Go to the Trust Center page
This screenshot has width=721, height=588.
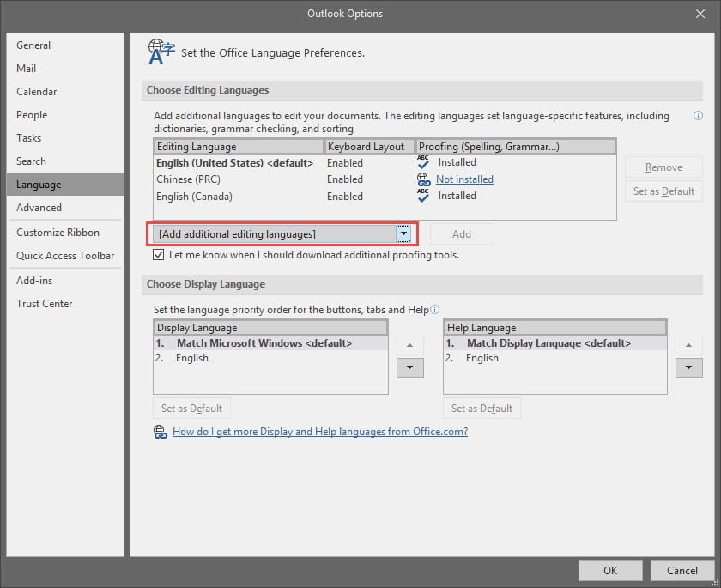[x=65, y=304]
